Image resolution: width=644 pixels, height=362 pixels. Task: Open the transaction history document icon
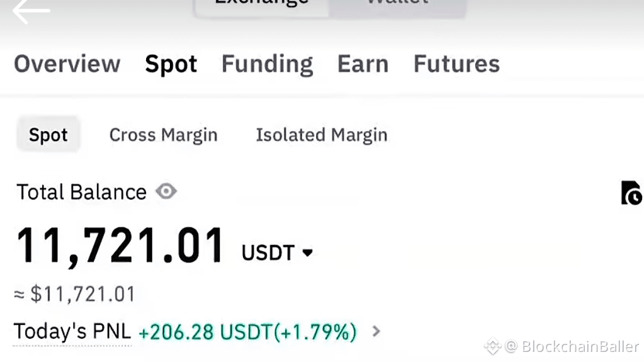click(630, 193)
